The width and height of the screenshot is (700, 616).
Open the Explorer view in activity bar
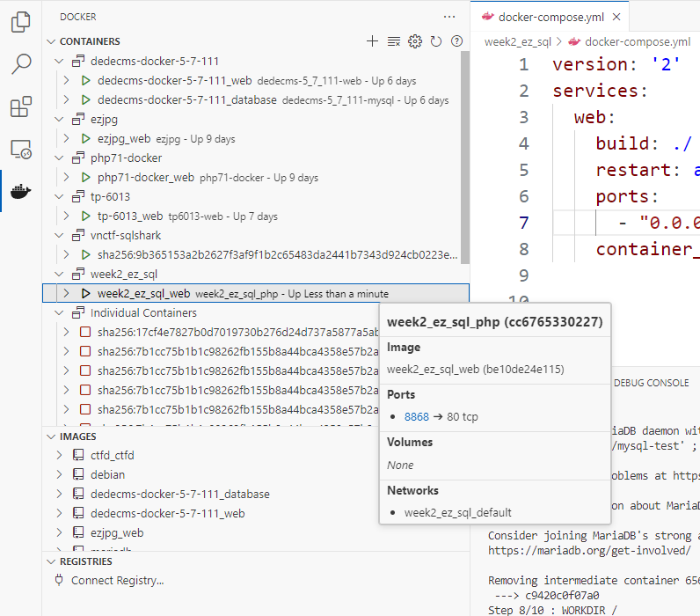tap(20, 22)
